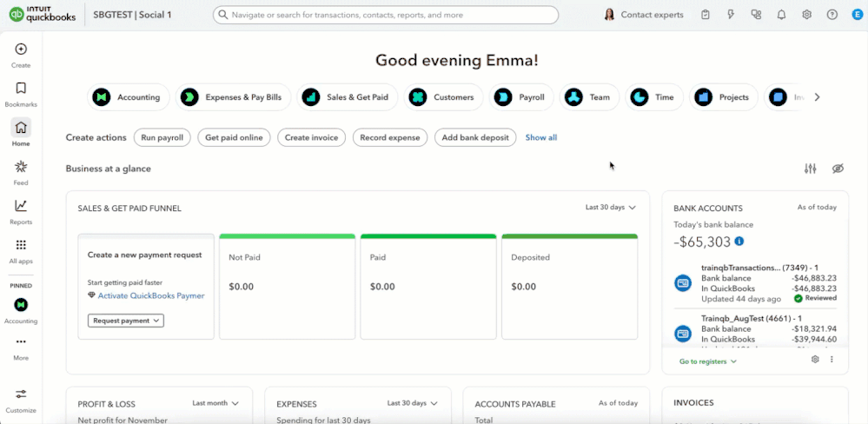The width and height of the screenshot is (868, 424).
Task: Show more category pills with right chevron
Action: pyautogui.click(x=817, y=97)
